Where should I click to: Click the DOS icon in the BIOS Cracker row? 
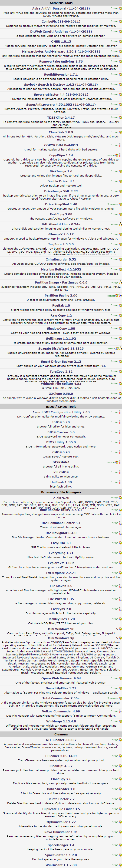pyautogui.click(x=120, y=432)
